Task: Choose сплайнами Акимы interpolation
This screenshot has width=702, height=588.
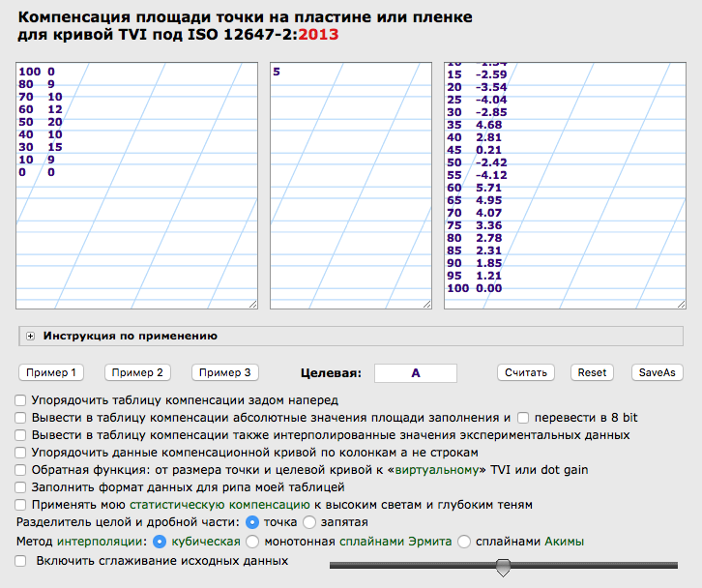Action: click(x=464, y=542)
